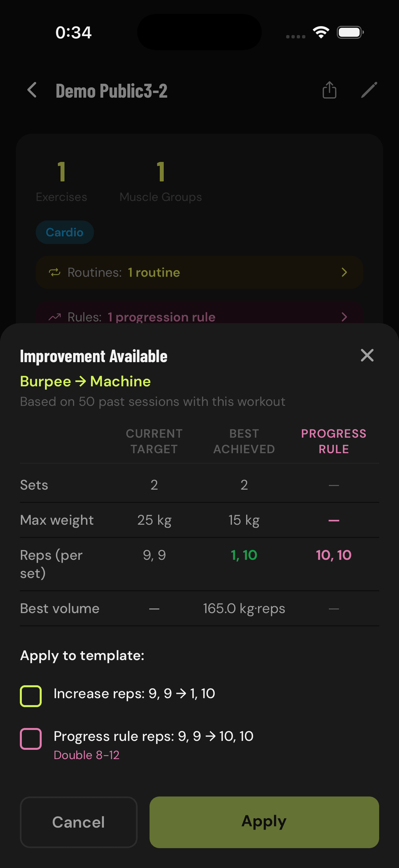Expand the Rules: 1 progression rule row

coord(199,317)
